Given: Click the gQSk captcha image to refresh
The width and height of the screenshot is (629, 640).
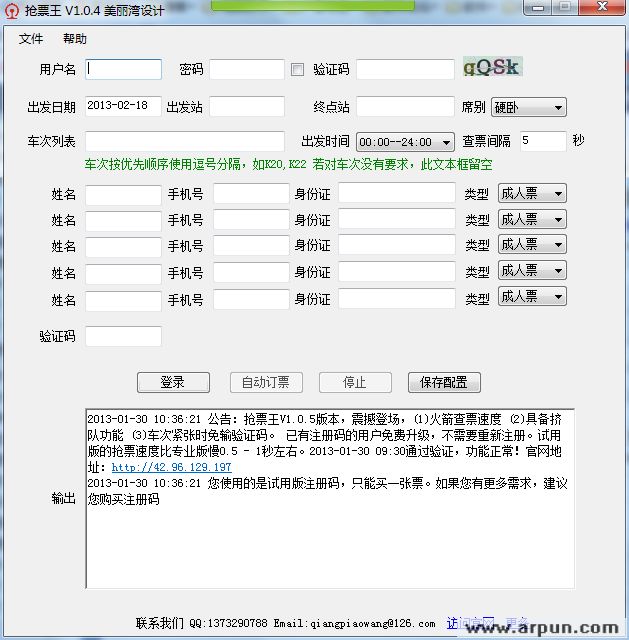Looking at the screenshot, I should tap(491, 68).
